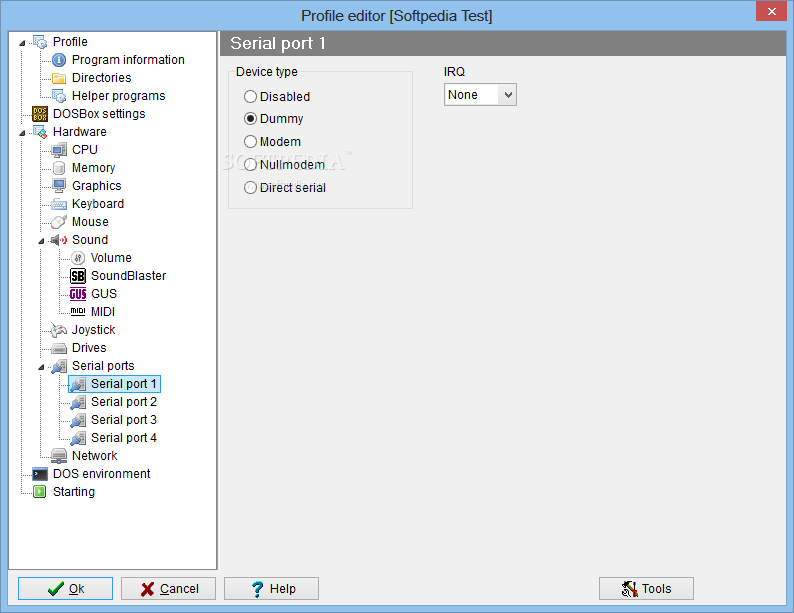
Task: Click the green Starting play icon
Action: (x=39, y=492)
